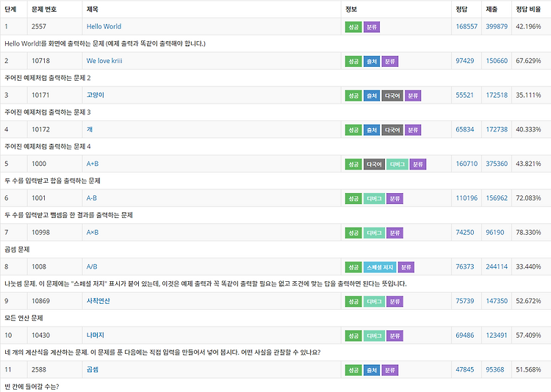Open correct-answer count 65834 link
The height and width of the screenshot is (392, 551).
(464, 130)
